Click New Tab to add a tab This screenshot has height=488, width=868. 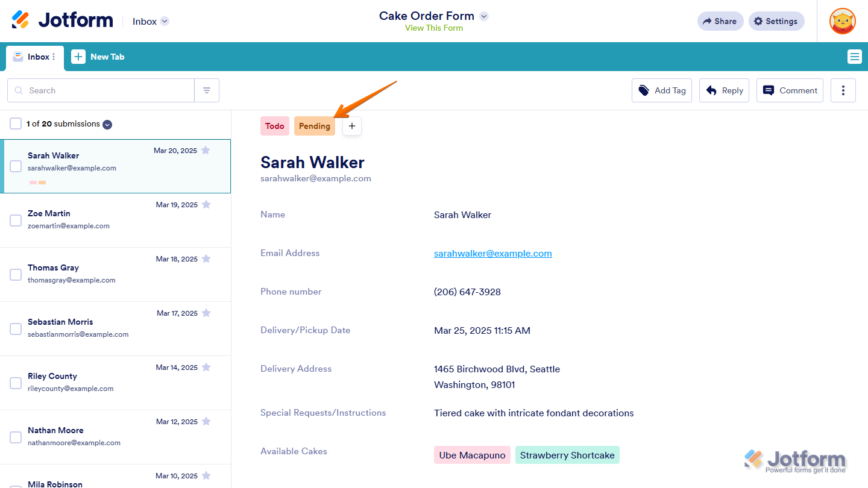click(98, 57)
